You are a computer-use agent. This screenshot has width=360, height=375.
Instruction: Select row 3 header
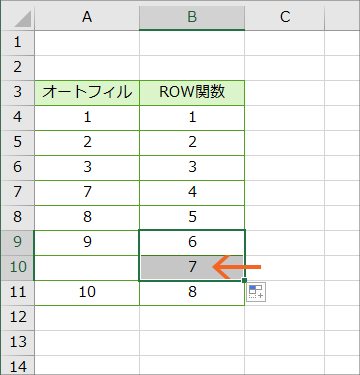17,93
